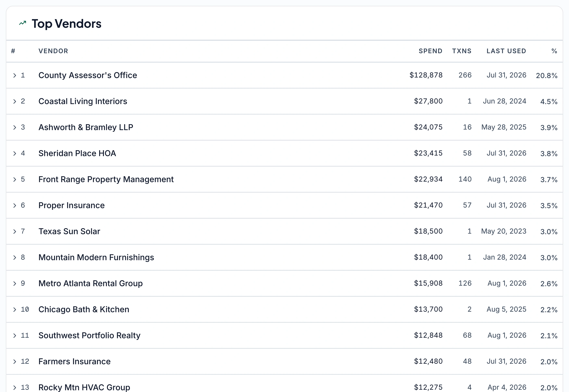Screen dimensions: 569x392
Task: Click the $24,075 spend amount
Action: (x=428, y=127)
